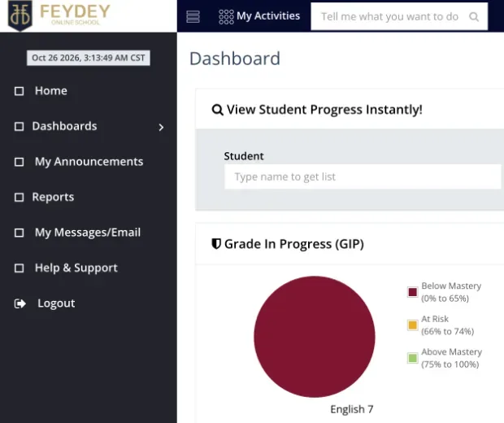
Task: Click the 'Above Mastery (75% to 100%)' legend text
Action: tap(452, 358)
